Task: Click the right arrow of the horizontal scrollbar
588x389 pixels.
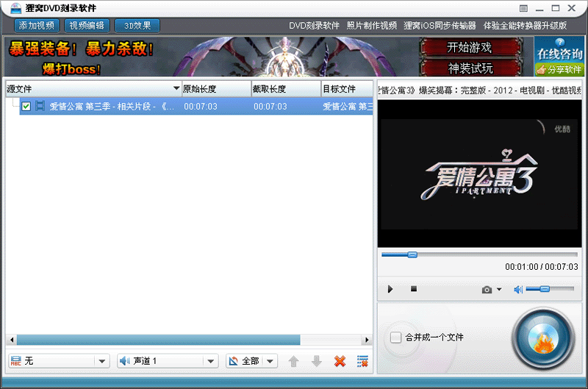Action: point(367,340)
